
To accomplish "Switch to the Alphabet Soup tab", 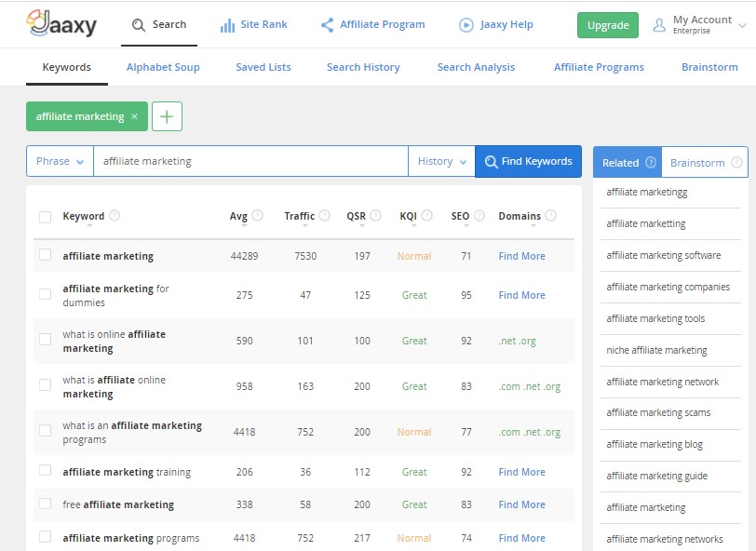I will (163, 67).
